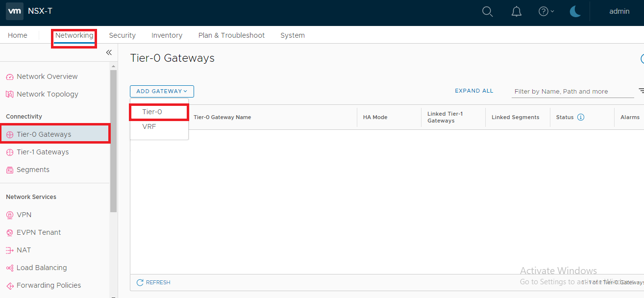Click the Linked Segments column header
Viewport: 644px width, 298px height.
[x=516, y=117]
